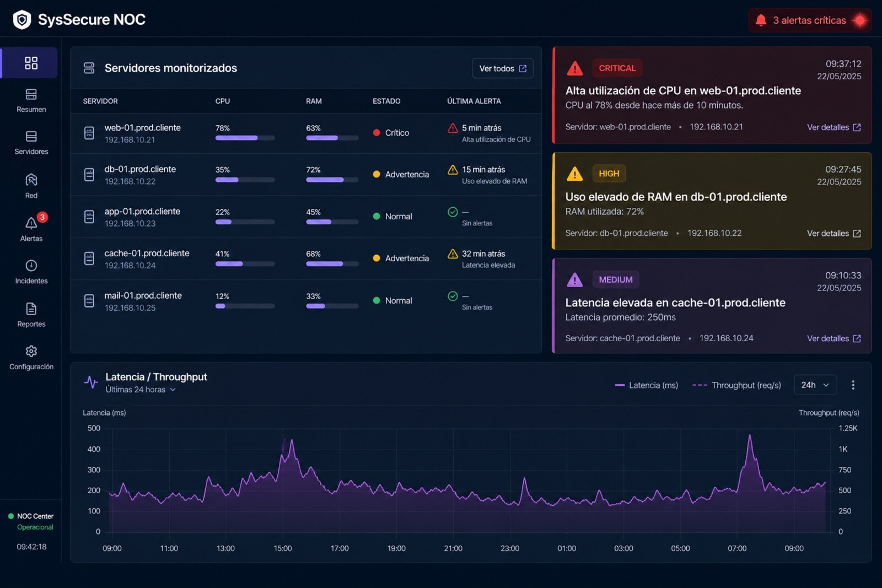
Task: Click the SysSecure NOC shield logo
Action: pyautogui.click(x=22, y=20)
